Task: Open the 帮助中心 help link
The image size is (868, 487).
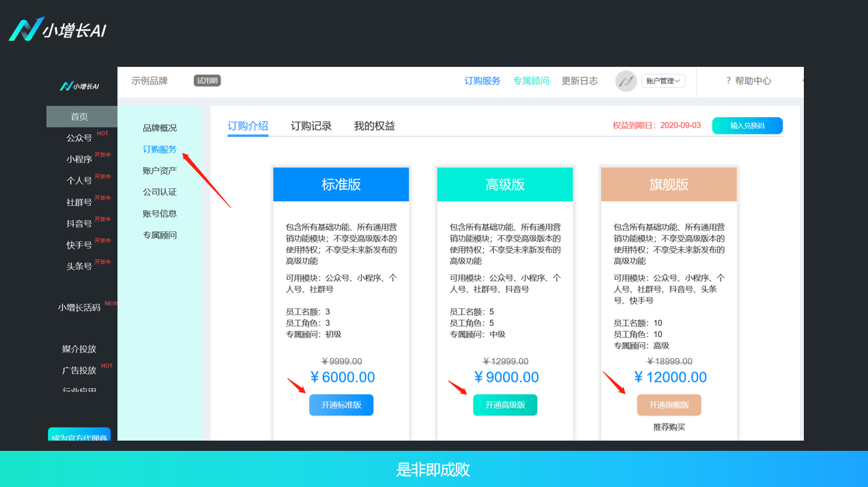Action: point(748,80)
